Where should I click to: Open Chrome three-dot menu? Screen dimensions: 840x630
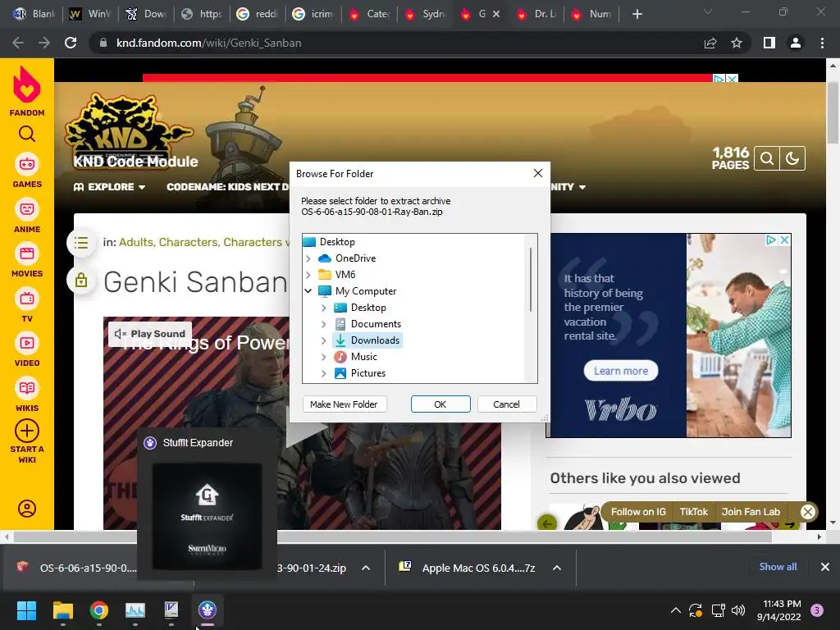point(822,43)
